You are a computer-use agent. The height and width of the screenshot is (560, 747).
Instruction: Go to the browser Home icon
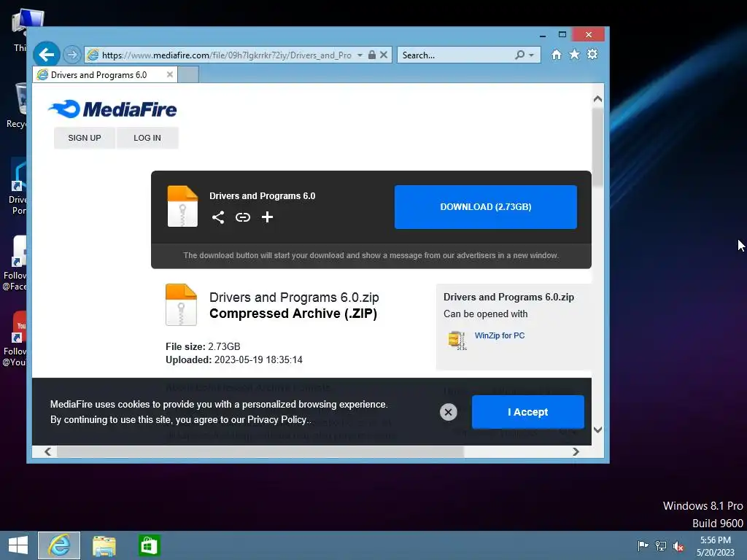(556, 54)
